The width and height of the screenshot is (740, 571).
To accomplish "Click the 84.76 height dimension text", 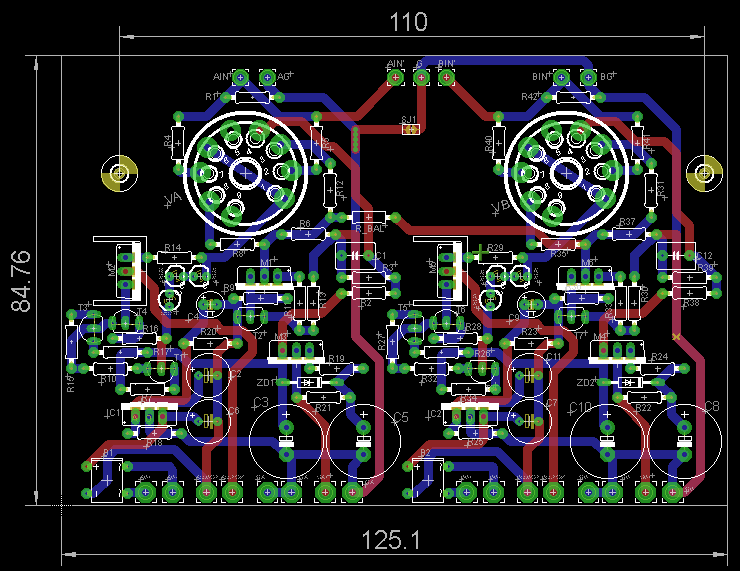I will [x=21, y=282].
